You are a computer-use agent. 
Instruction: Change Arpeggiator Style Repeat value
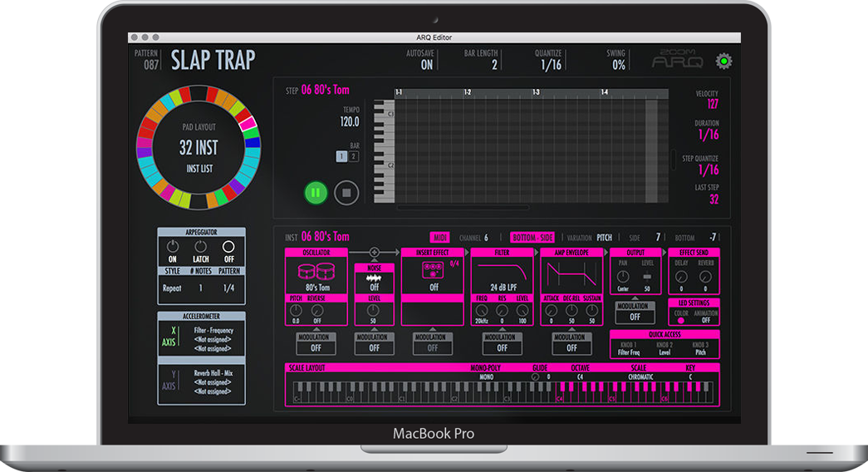[172, 288]
